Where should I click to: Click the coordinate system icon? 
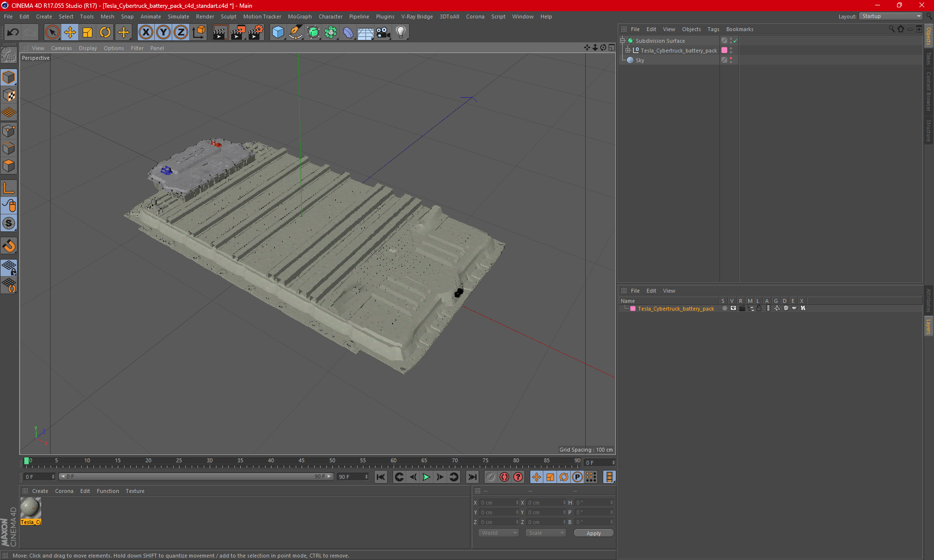tap(199, 33)
